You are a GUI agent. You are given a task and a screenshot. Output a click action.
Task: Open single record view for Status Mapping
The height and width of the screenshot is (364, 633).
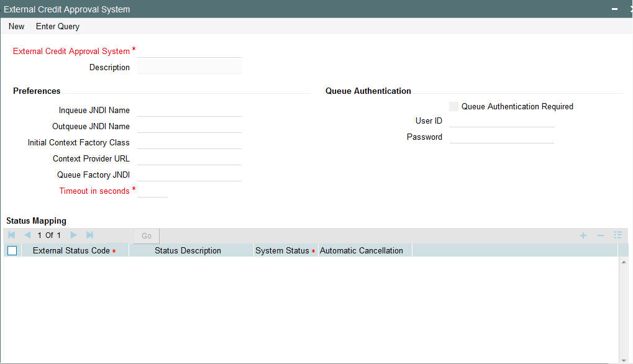tap(617, 235)
